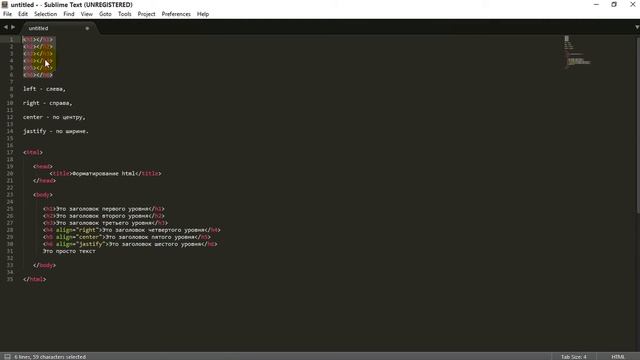Viewport: 640px width, 360px height.
Task: Click the 'jastify - по ширине.' line
Action: pyautogui.click(x=56, y=131)
